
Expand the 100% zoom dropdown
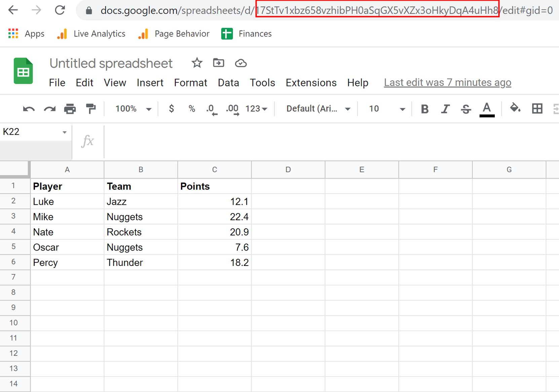[133, 109]
